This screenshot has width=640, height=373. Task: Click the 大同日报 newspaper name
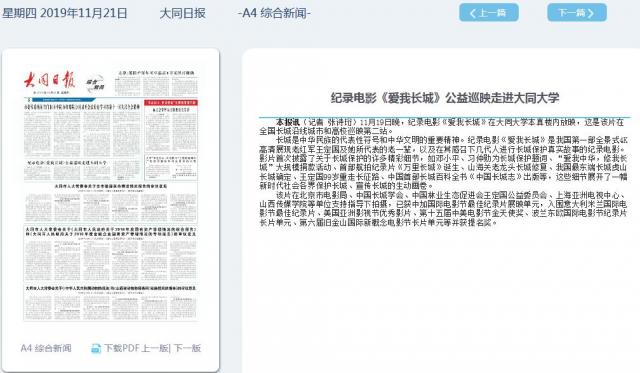coord(182,13)
